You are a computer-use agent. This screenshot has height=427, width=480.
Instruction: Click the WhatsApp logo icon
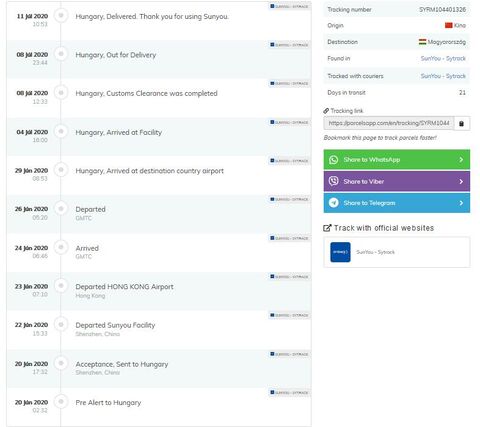click(333, 160)
